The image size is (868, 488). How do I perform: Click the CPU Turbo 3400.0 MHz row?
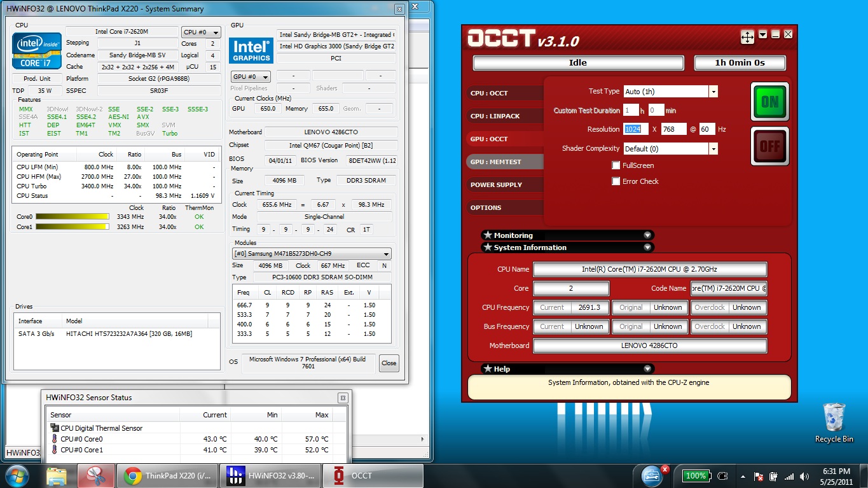tap(116, 186)
